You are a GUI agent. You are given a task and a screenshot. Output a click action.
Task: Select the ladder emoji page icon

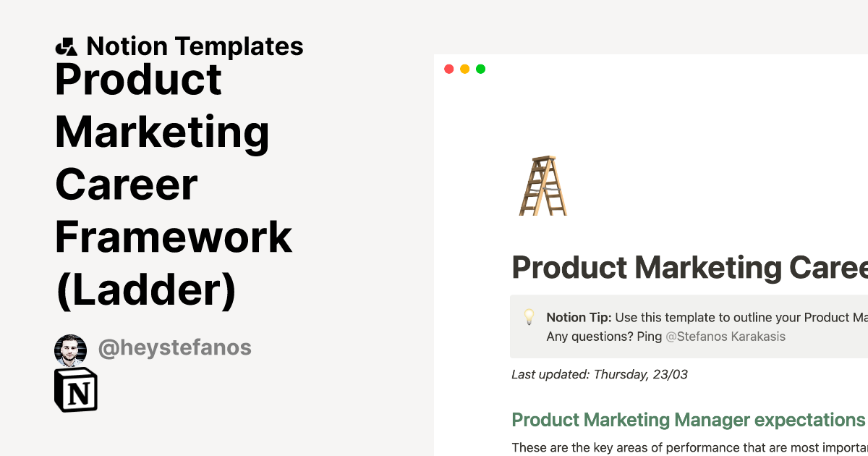(x=544, y=185)
